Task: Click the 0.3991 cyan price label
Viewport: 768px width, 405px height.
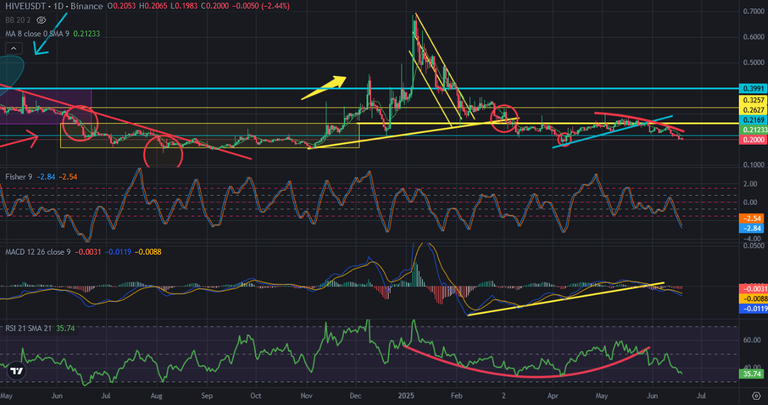Action: [753, 89]
